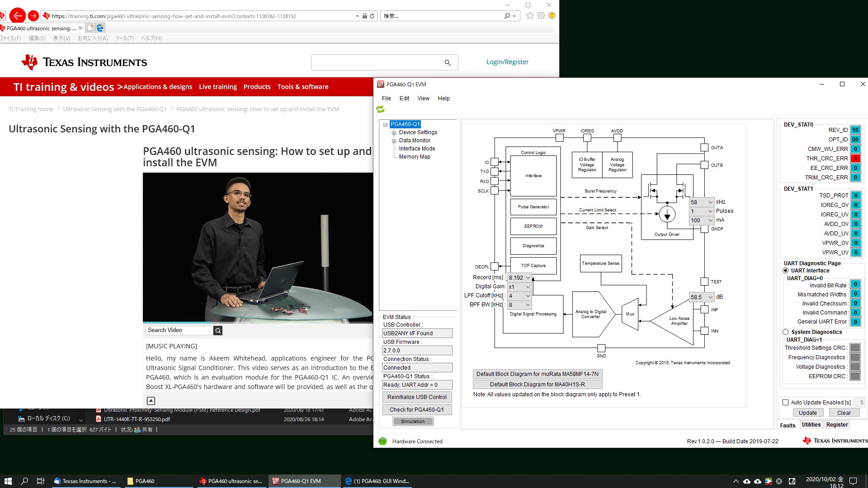
Task: Switch to the Faults tab
Action: coord(788,425)
